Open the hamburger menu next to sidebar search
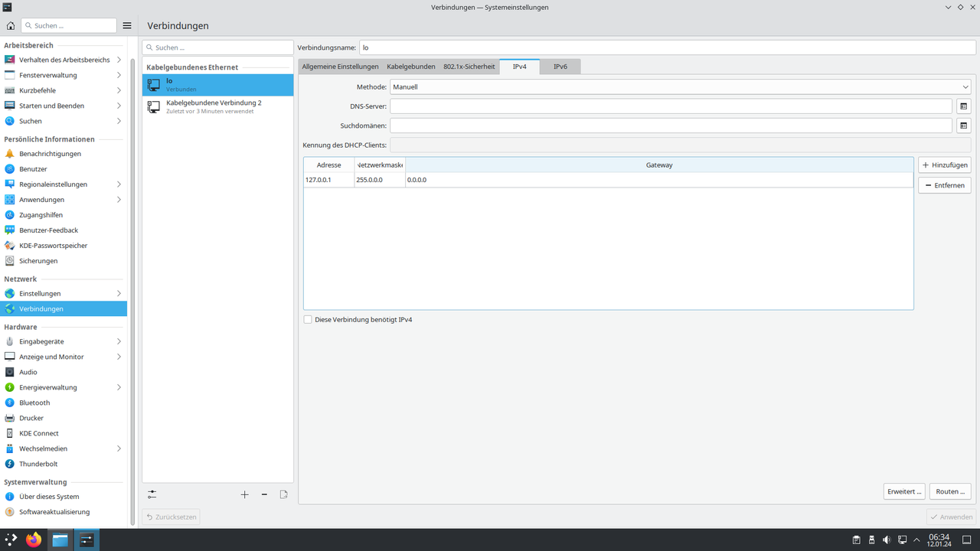Viewport: 980px width, 551px height. (127, 25)
